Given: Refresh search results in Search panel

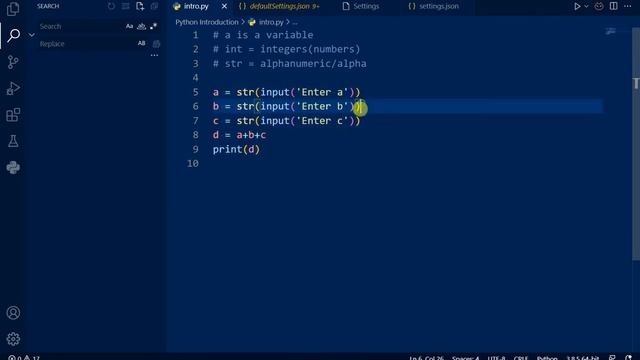Looking at the screenshot, I should click(x=111, y=6).
